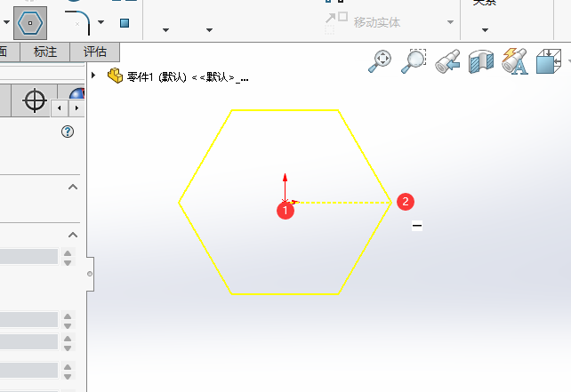Open the DisplayManager color sphere tab
Image resolution: width=571 pixels, height=392 pixels.
[76, 93]
